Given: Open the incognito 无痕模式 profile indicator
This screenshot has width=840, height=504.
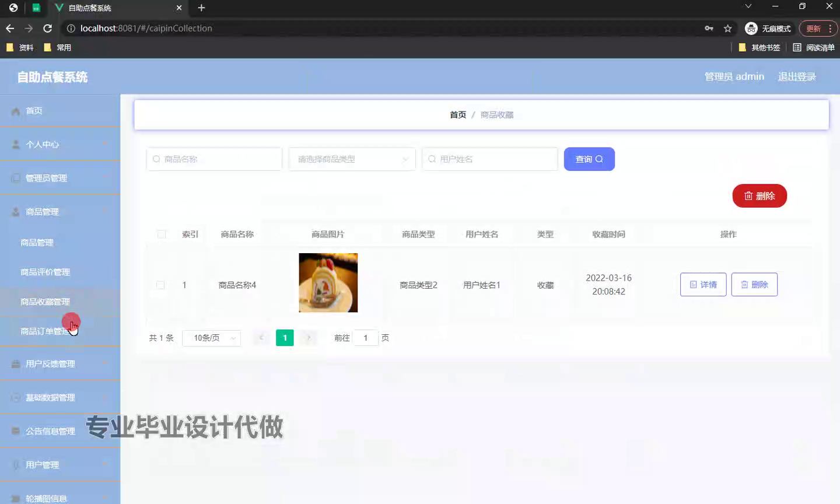Looking at the screenshot, I should pos(768,29).
